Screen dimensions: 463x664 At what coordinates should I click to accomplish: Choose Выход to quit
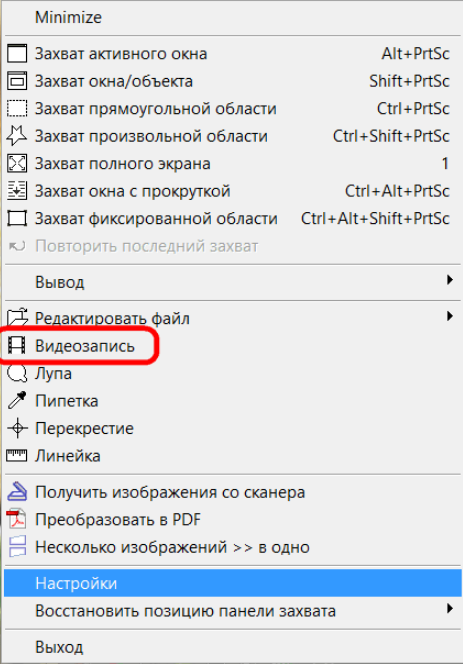tap(233, 647)
